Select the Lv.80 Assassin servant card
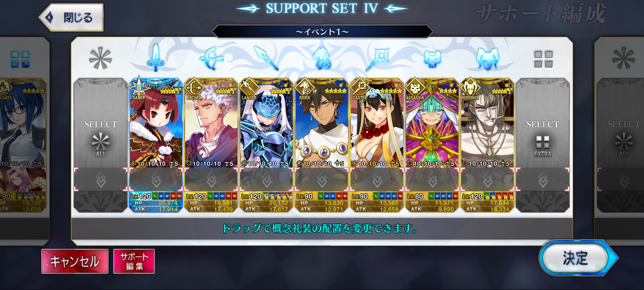The image size is (644, 290). (432, 145)
